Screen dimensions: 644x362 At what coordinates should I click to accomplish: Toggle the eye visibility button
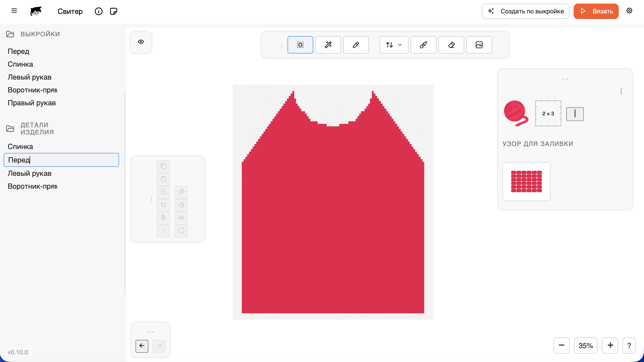(141, 42)
